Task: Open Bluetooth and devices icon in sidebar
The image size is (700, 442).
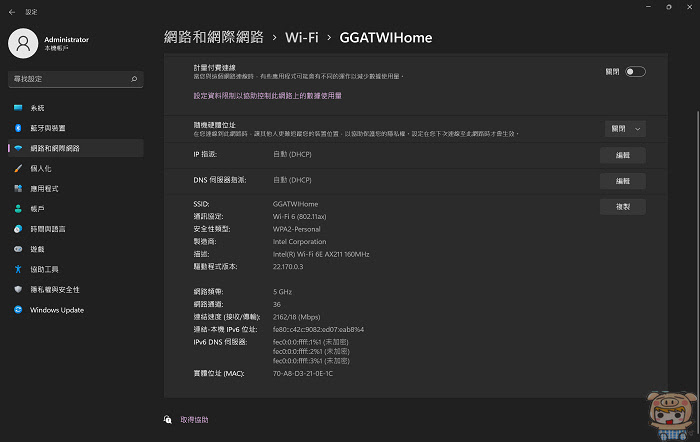Action: click(18, 128)
